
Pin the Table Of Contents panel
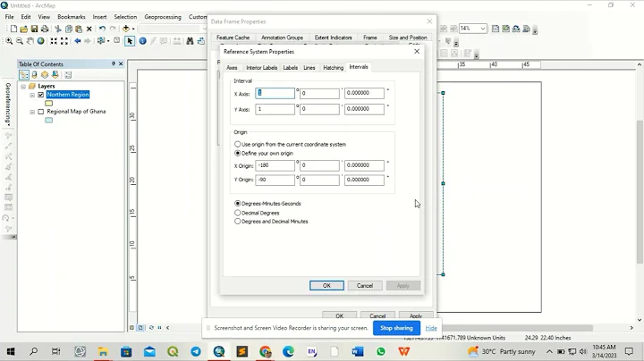point(114,63)
